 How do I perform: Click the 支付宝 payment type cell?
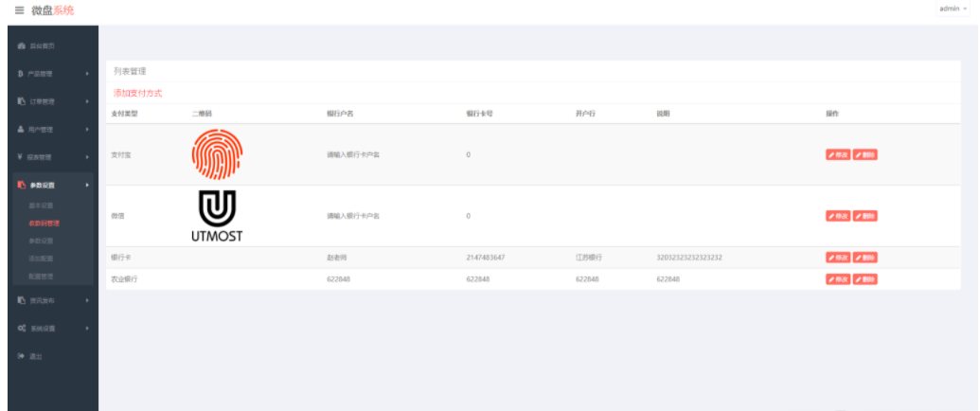point(120,154)
